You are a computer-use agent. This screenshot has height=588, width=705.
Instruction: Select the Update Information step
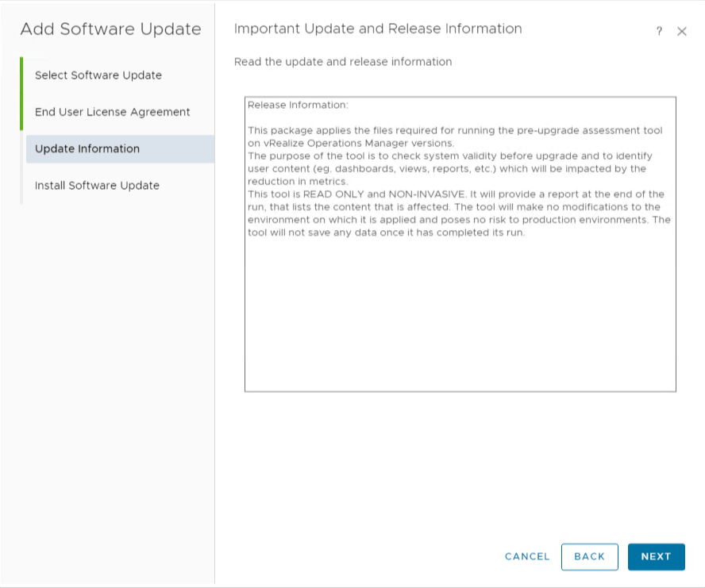[x=120, y=149]
